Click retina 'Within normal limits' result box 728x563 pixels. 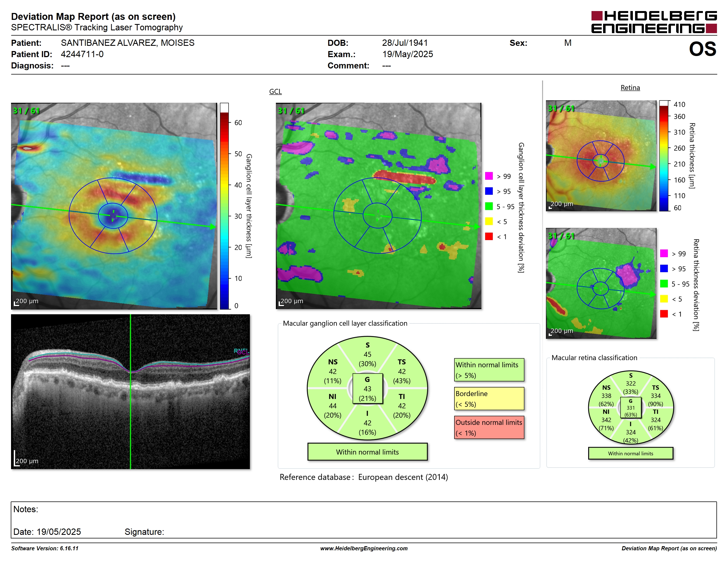pos(630,453)
